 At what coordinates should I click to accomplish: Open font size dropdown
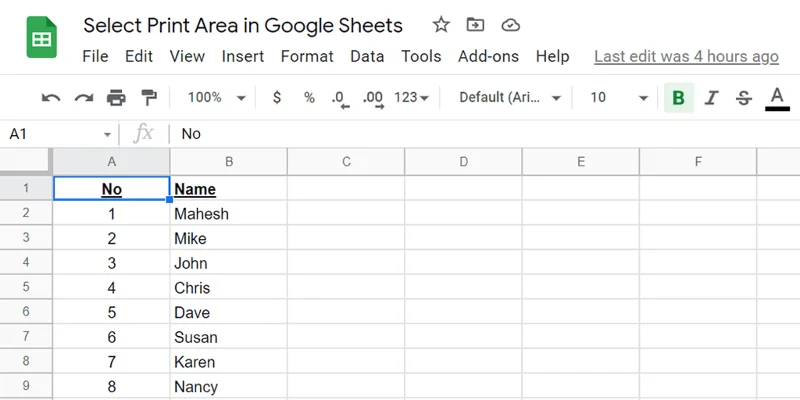click(x=619, y=97)
